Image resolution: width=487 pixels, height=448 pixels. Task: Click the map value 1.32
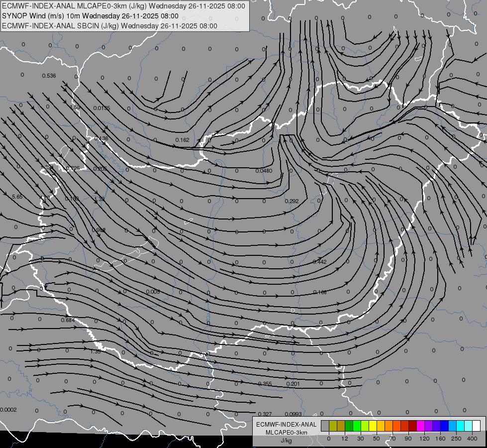click(99, 199)
